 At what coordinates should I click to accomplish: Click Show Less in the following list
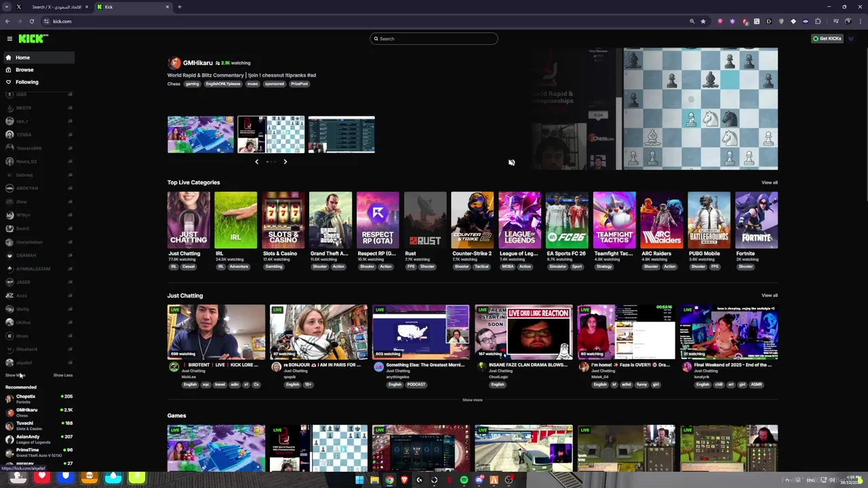tap(63, 375)
